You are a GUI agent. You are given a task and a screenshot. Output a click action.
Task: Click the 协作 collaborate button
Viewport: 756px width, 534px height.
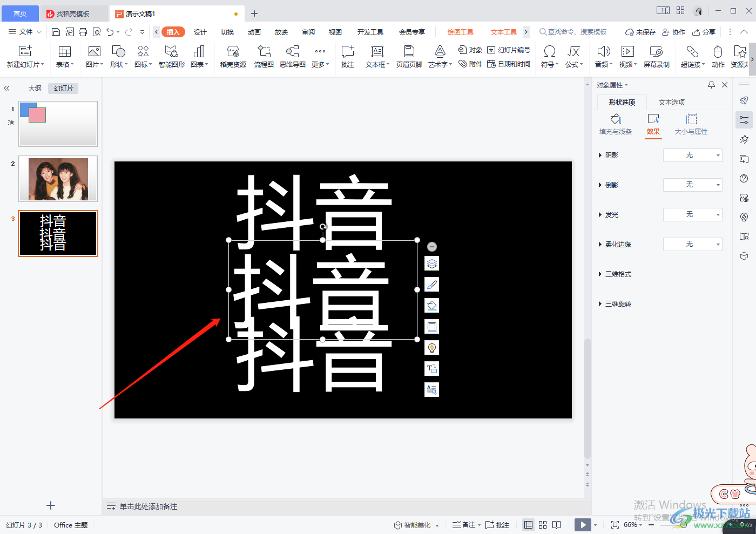pos(674,32)
